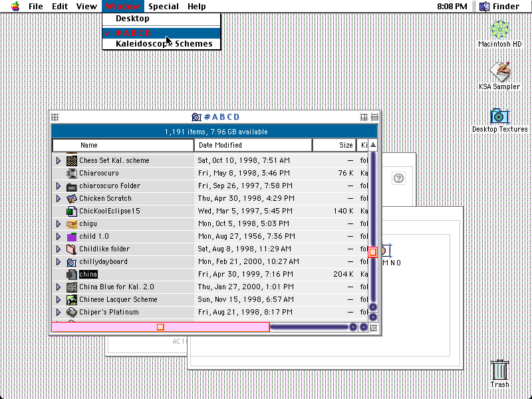Expand the Chinese Lacquer Scheme folder
Viewport: 532px width, 399px height.
[x=59, y=300]
